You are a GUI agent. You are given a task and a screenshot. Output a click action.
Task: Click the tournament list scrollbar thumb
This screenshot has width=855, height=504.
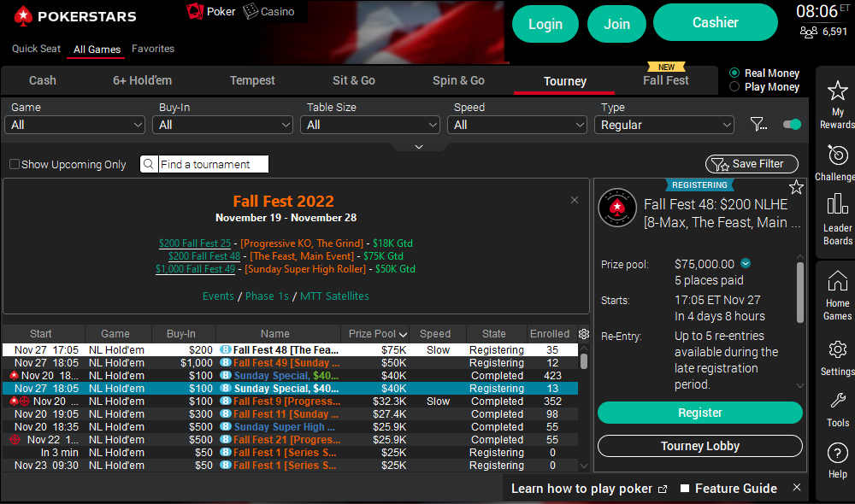click(583, 360)
